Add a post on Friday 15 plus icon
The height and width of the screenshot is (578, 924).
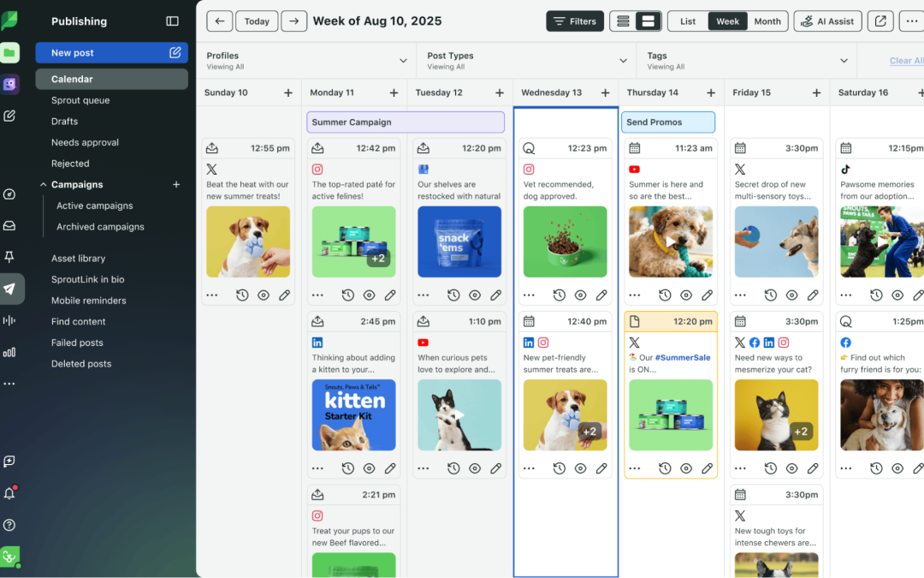[817, 92]
